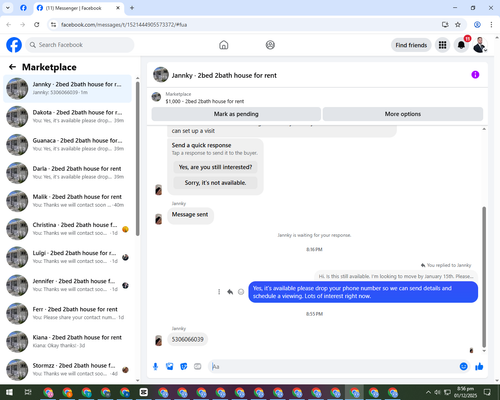Open the Jennifer conversation

pyautogui.click(x=67, y=285)
